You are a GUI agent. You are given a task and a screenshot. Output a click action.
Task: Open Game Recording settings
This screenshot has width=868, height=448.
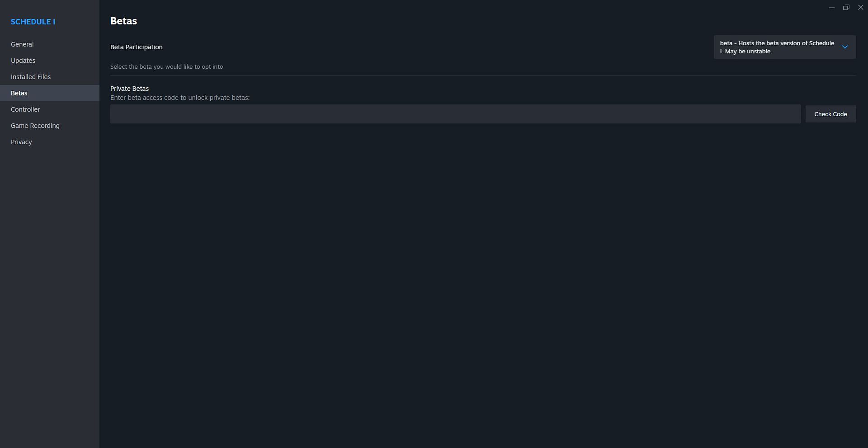click(x=49, y=126)
